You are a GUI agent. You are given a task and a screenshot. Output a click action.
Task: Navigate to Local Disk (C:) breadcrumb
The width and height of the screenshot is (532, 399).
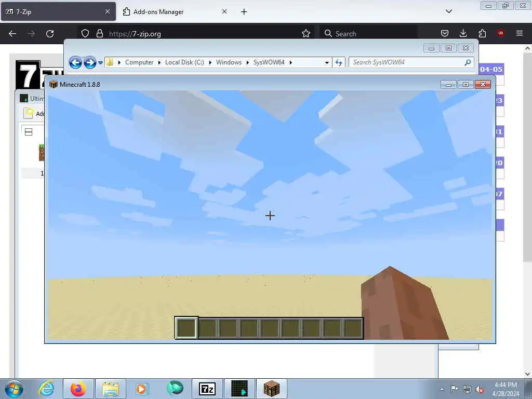(x=184, y=62)
